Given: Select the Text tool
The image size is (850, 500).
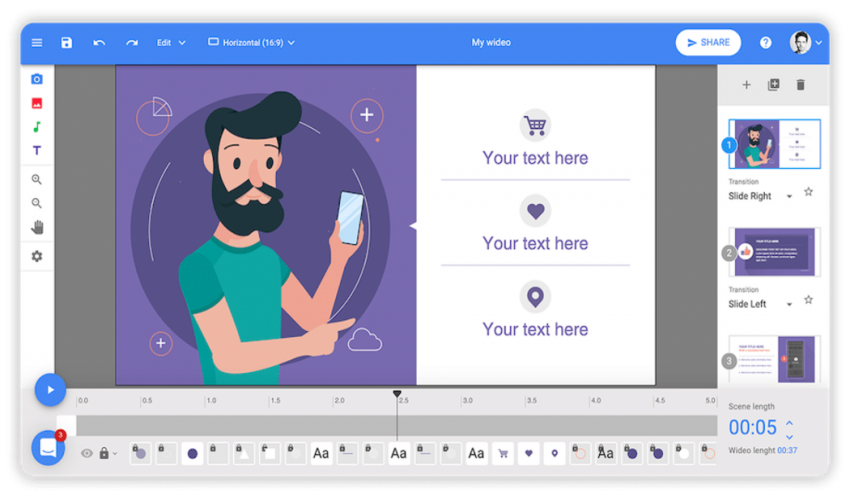Looking at the screenshot, I should 37,150.
